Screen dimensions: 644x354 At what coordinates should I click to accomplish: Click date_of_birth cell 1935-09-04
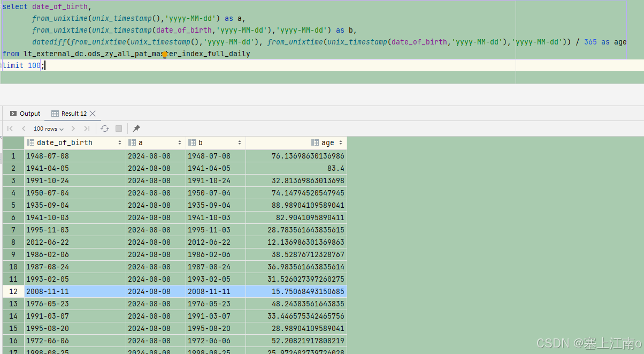point(75,205)
